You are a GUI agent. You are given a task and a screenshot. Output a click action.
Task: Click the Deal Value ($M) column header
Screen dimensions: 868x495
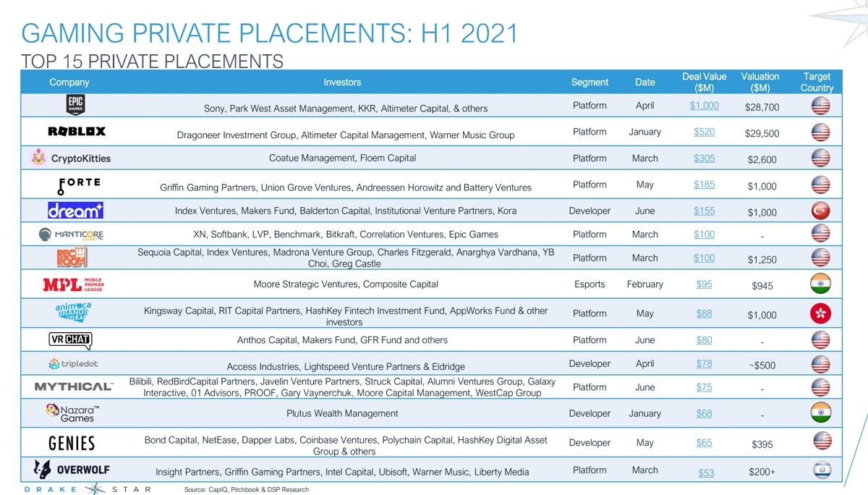click(x=704, y=82)
